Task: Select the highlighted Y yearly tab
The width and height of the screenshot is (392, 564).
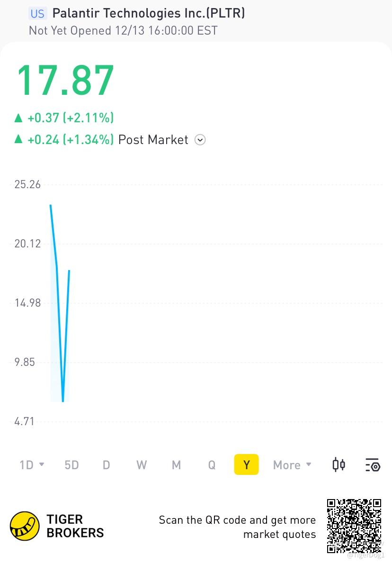Action: (x=246, y=465)
